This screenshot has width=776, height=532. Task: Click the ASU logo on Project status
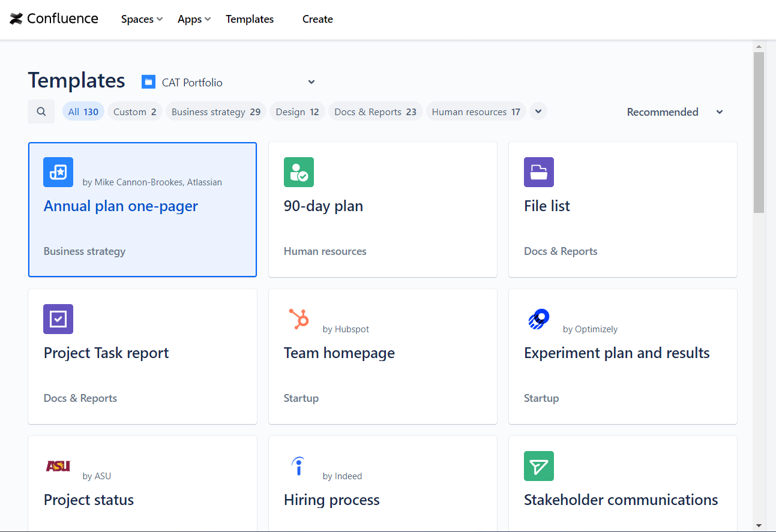(x=58, y=466)
